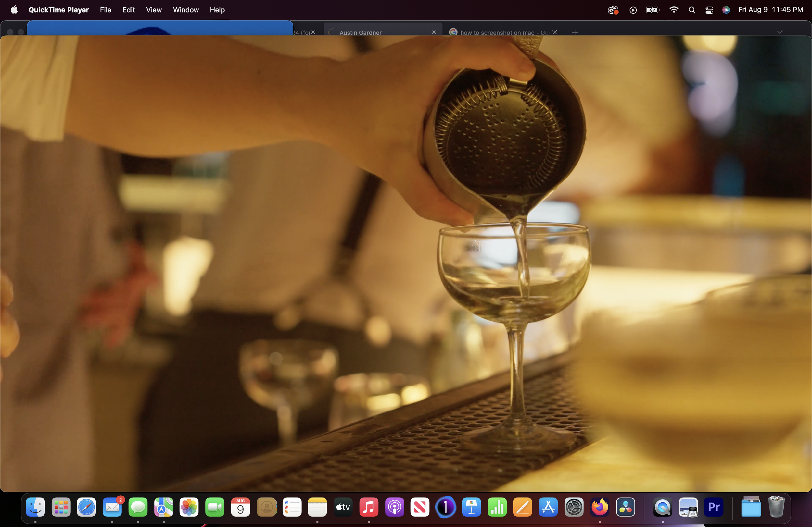The image size is (812, 527).
Task: Open Firefox from the Dock
Action: click(600, 507)
